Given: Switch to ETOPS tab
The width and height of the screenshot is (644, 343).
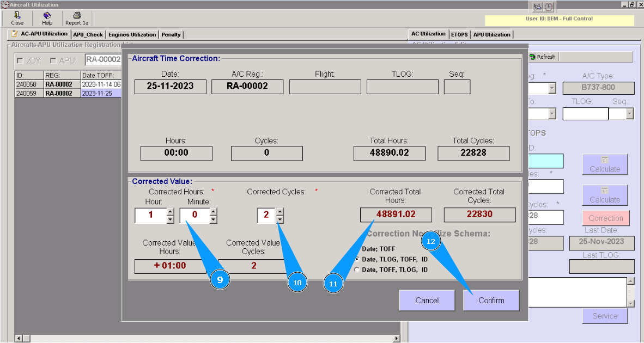Looking at the screenshot, I should (459, 35).
